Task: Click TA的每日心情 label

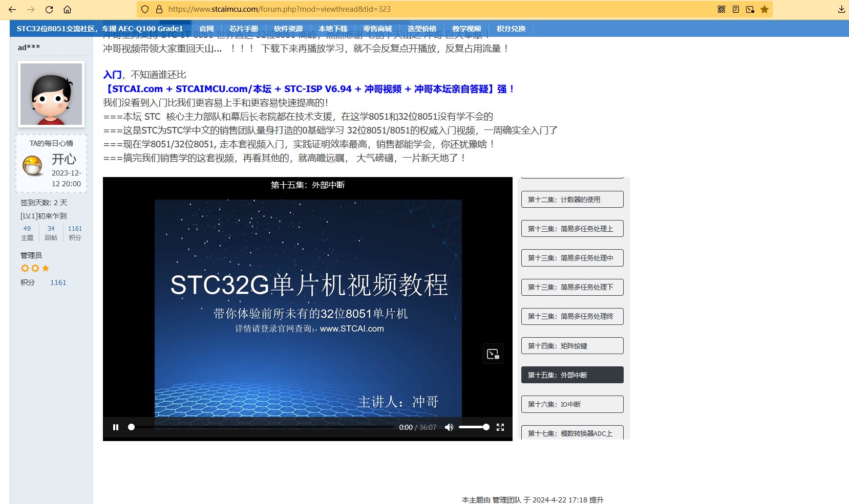Action: tap(51, 143)
